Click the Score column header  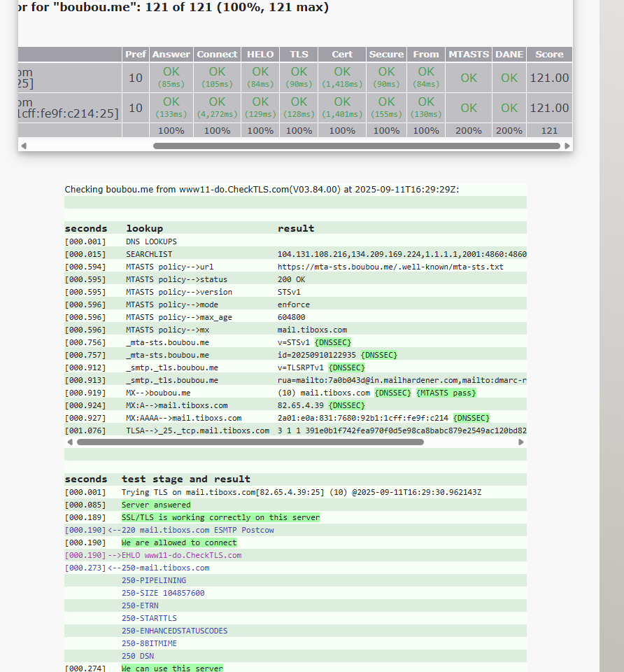pyautogui.click(x=549, y=55)
